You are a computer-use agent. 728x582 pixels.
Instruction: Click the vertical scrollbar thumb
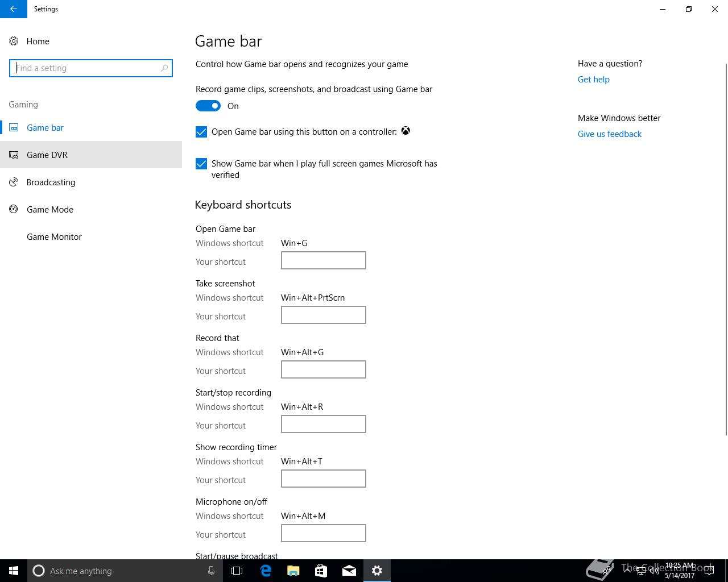(726, 249)
